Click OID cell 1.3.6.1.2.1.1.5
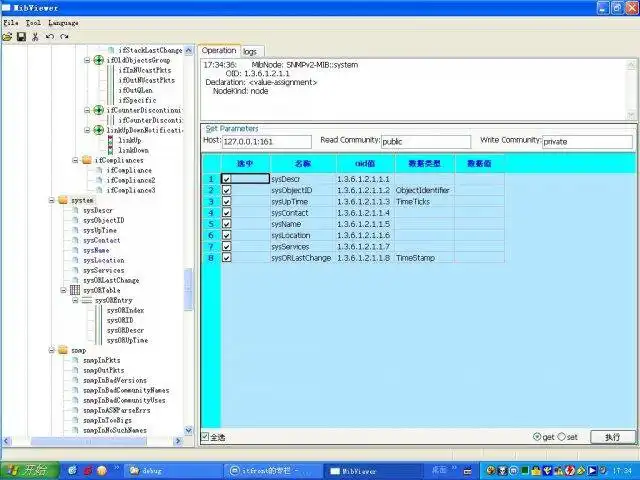The width and height of the screenshot is (640, 480). (365, 224)
